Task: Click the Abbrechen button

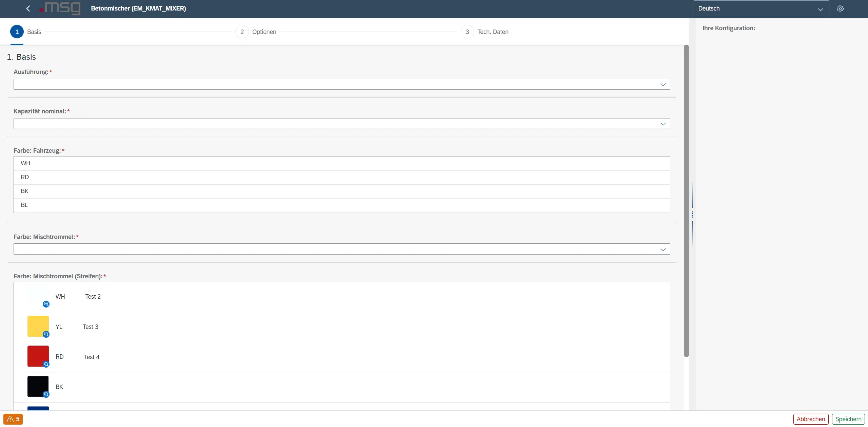Action: [x=811, y=419]
